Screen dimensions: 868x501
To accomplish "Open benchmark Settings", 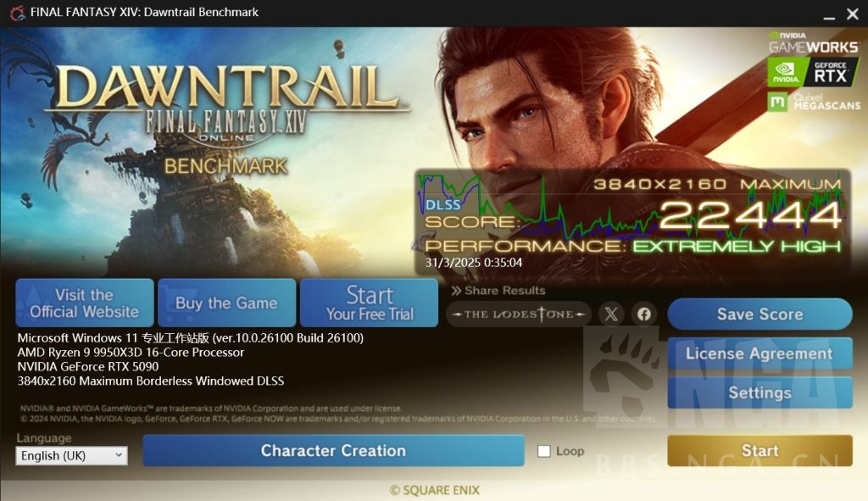I will click(759, 392).
